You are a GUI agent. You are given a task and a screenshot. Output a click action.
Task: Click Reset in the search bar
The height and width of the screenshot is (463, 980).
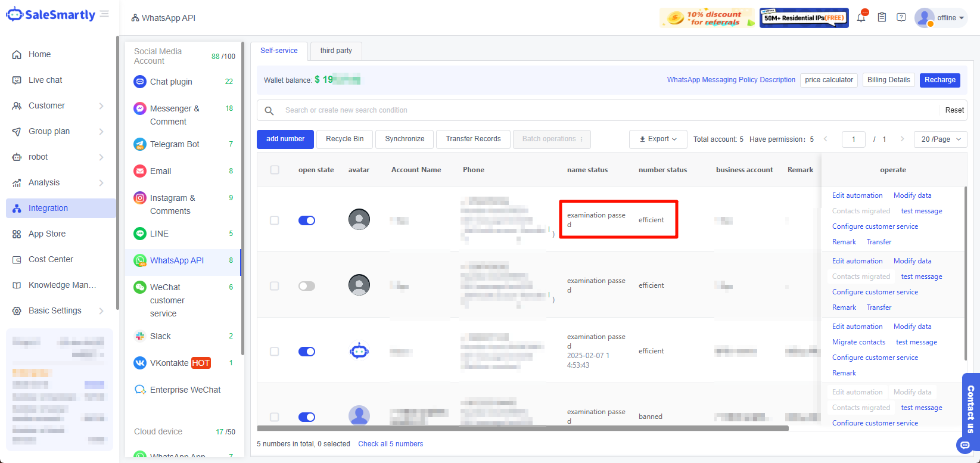pos(954,110)
